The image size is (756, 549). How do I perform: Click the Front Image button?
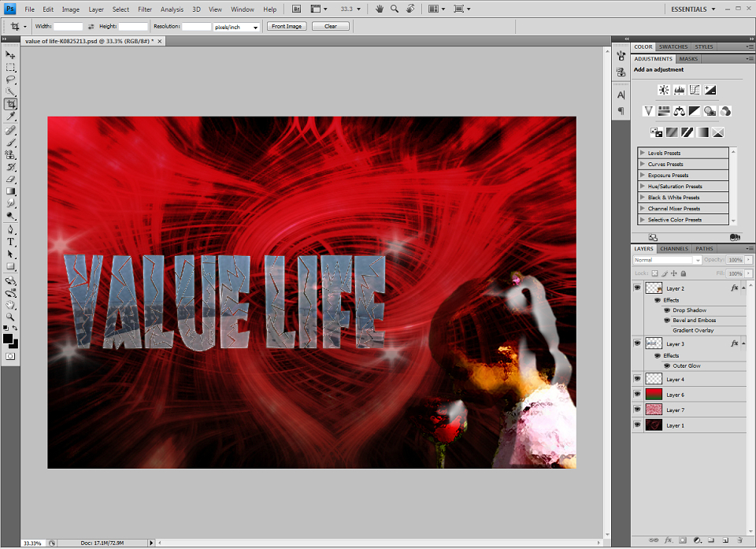click(287, 27)
